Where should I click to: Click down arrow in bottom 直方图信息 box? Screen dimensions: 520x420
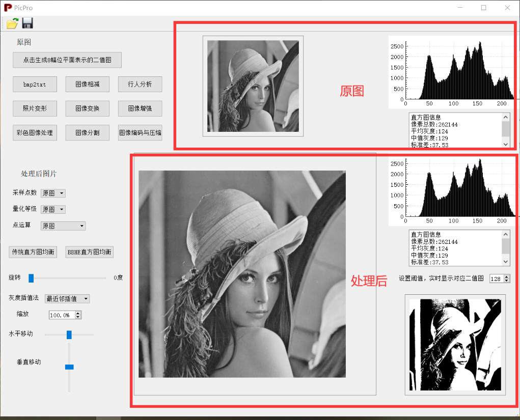point(505,262)
